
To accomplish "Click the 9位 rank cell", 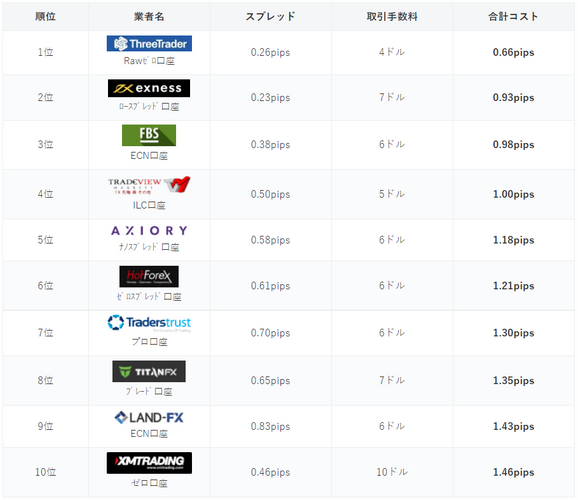I will click(x=45, y=426).
